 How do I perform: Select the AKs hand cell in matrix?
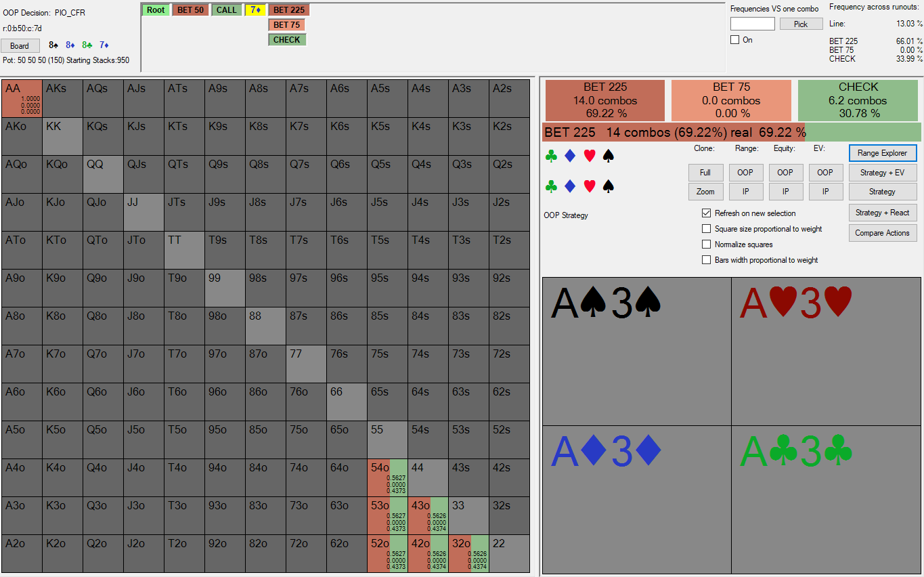tap(62, 98)
